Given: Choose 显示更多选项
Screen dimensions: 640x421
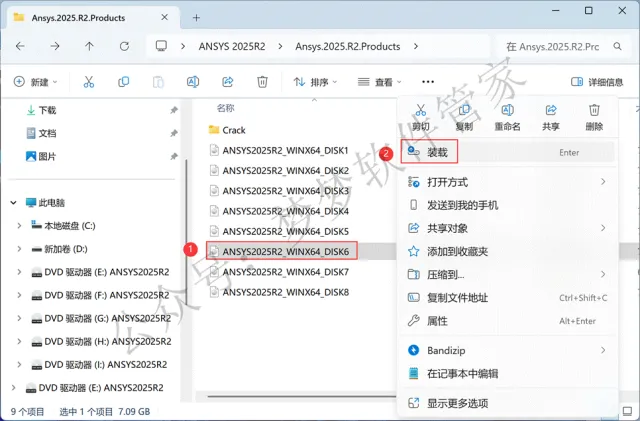Looking at the screenshot, I should [x=507, y=403].
